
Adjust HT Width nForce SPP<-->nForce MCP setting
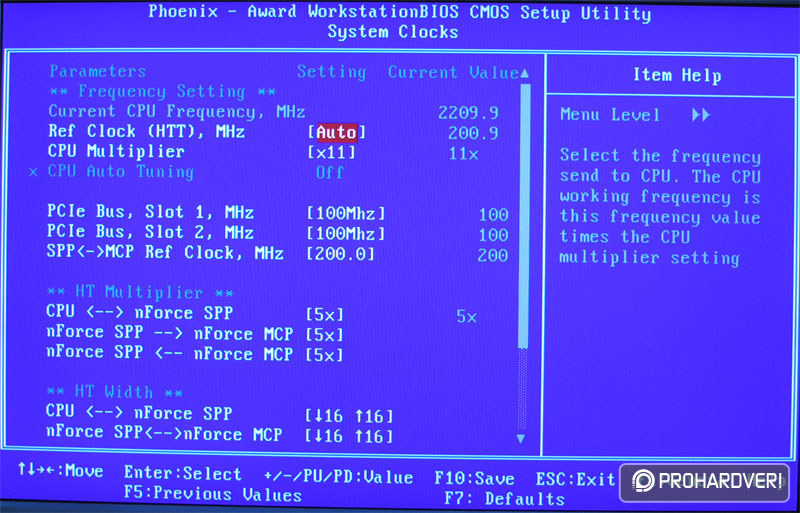[349, 436]
